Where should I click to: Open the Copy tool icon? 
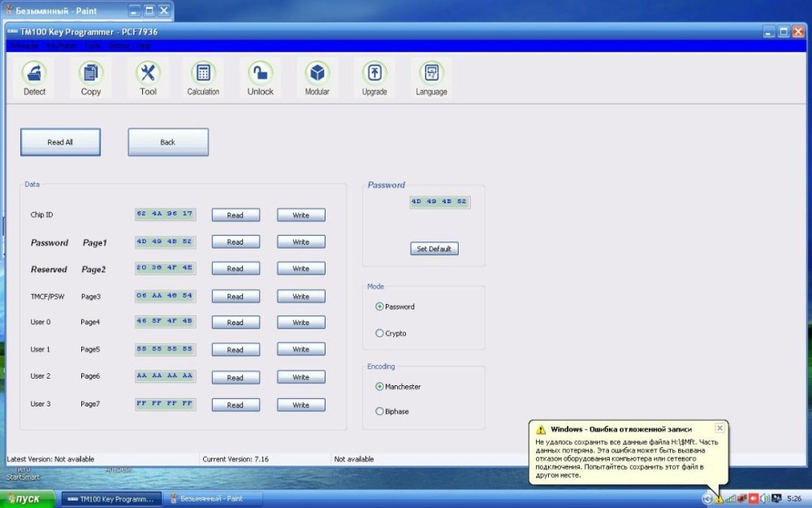[91, 78]
